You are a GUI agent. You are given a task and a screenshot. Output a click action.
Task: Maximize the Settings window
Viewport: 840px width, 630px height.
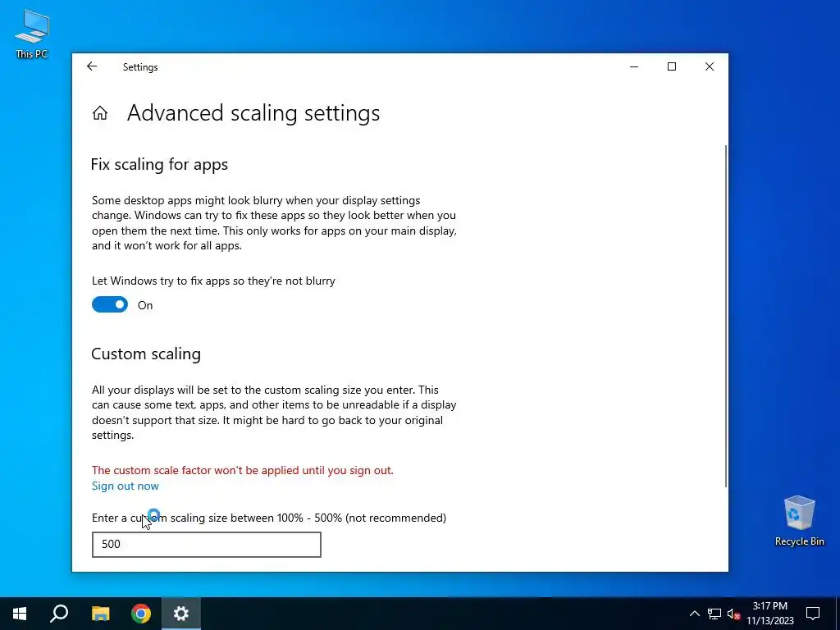coord(672,66)
